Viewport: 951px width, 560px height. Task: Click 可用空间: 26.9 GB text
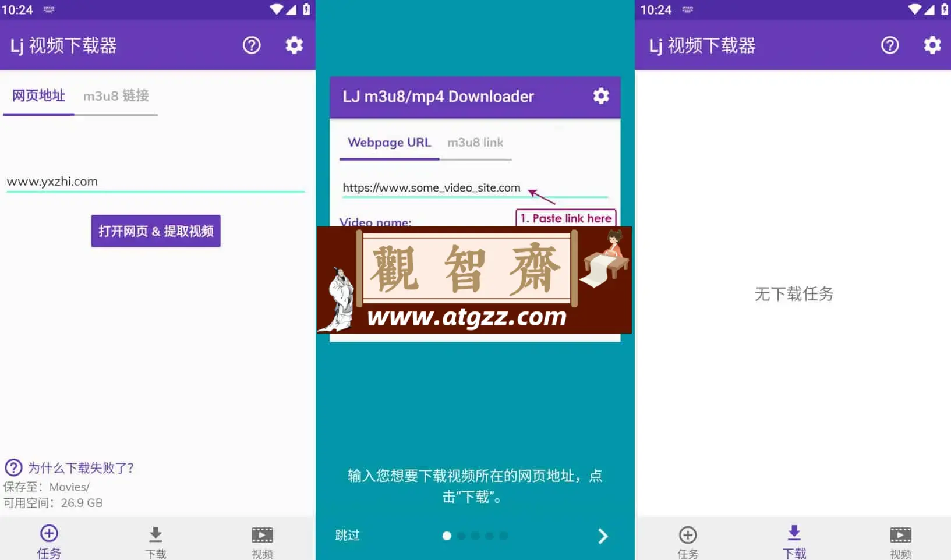point(53,503)
